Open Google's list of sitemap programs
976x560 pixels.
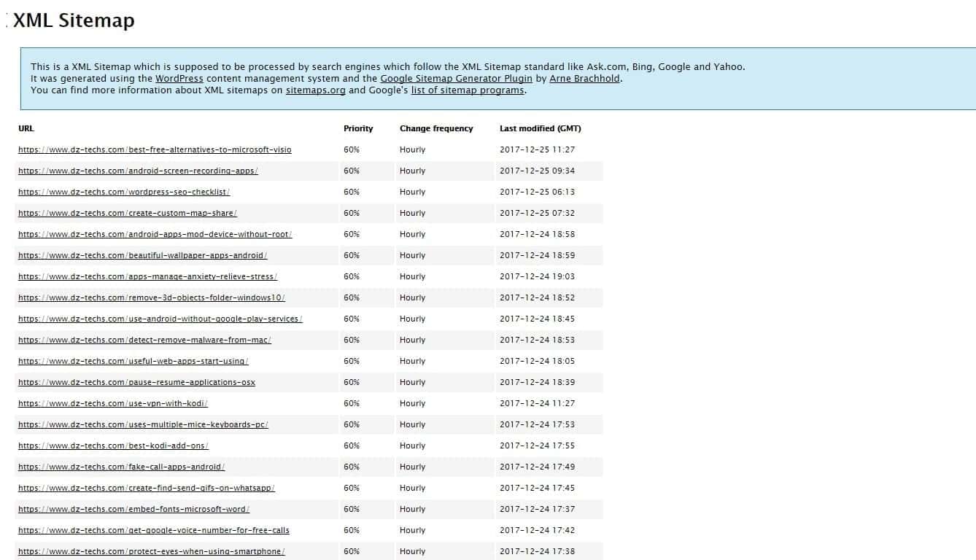click(x=468, y=90)
